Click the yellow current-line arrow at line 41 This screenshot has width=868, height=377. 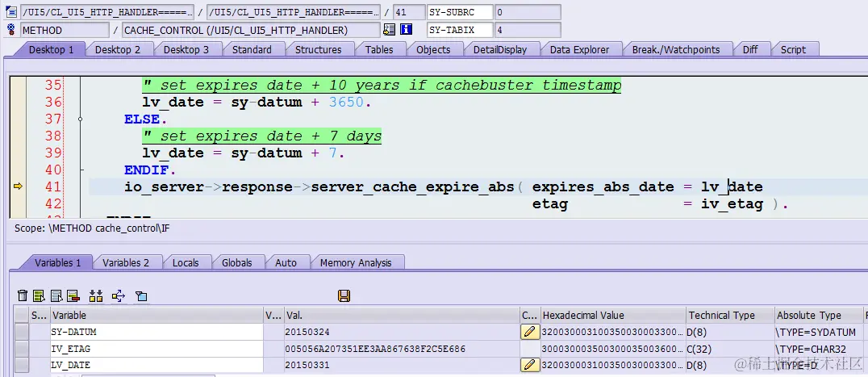click(18, 186)
